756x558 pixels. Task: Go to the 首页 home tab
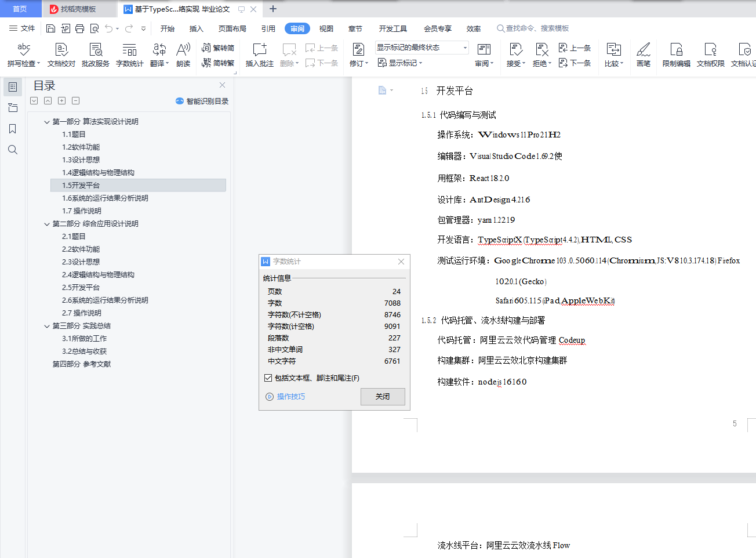pos(20,9)
